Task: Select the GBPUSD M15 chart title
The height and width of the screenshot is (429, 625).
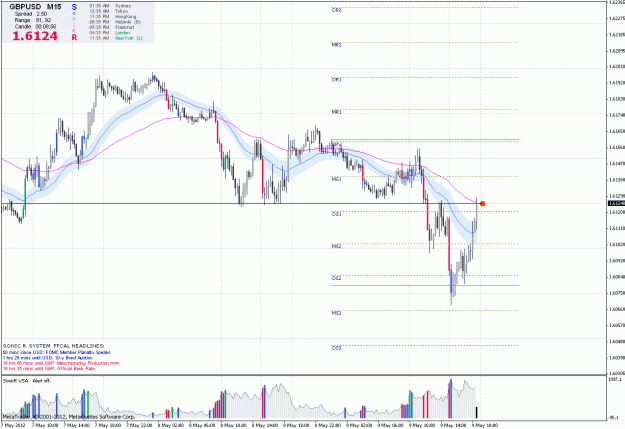Action: click(35, 7)
